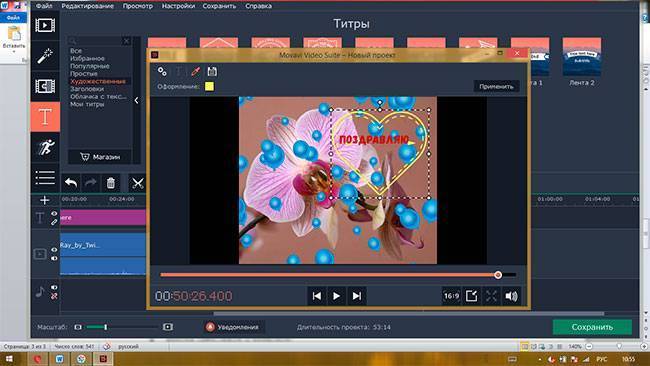Split clip with the scissors tool
The width and height of the screenshot is (650, 366).
[137, 183]
